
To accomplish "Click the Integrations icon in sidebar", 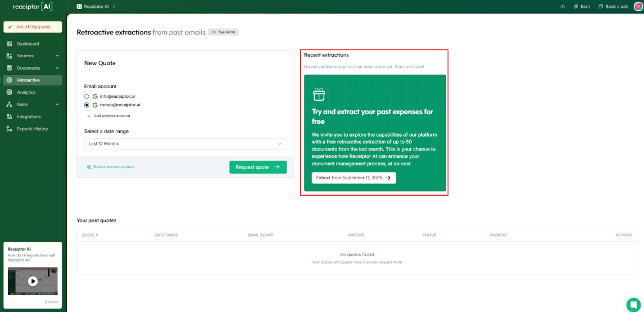I will pos(9,117).
